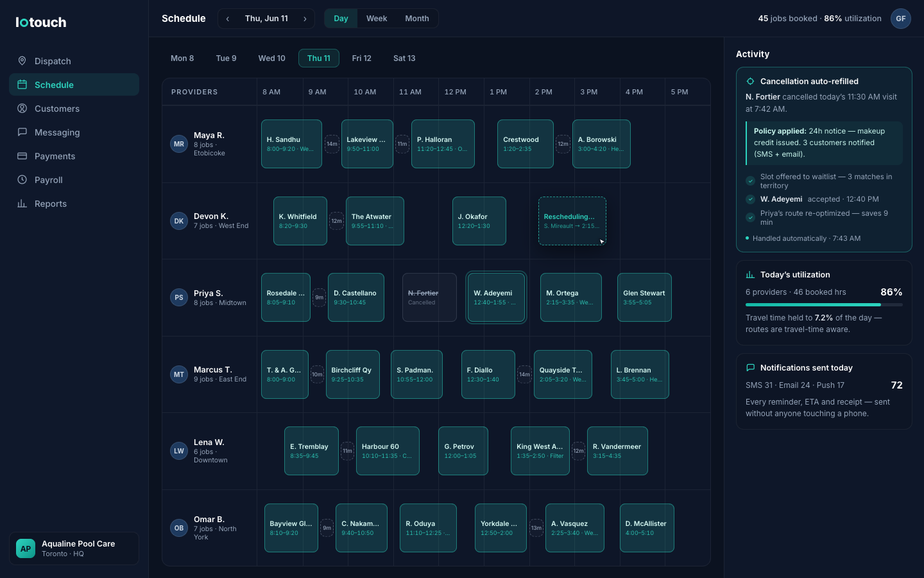924x578 pixels.
Task: Click the Schedule calendar icon in sidebar
Action: (x=22, y=85)
